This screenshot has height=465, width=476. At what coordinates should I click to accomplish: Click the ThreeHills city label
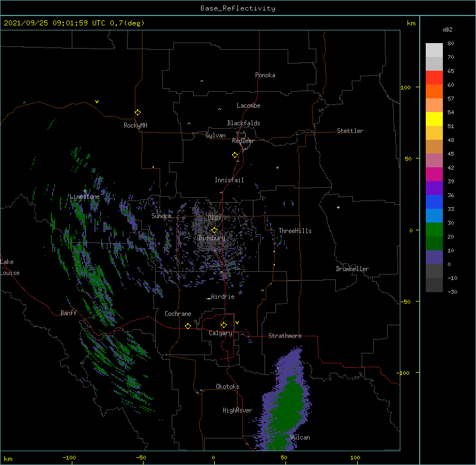tap(295, 231)
